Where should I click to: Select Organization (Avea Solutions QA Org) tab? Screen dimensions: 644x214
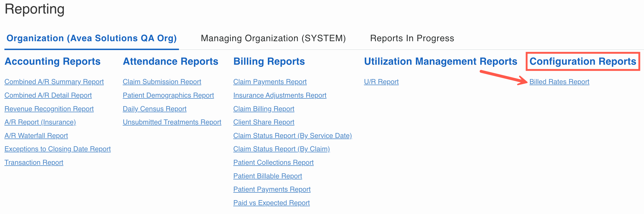(x=91, y=38)
